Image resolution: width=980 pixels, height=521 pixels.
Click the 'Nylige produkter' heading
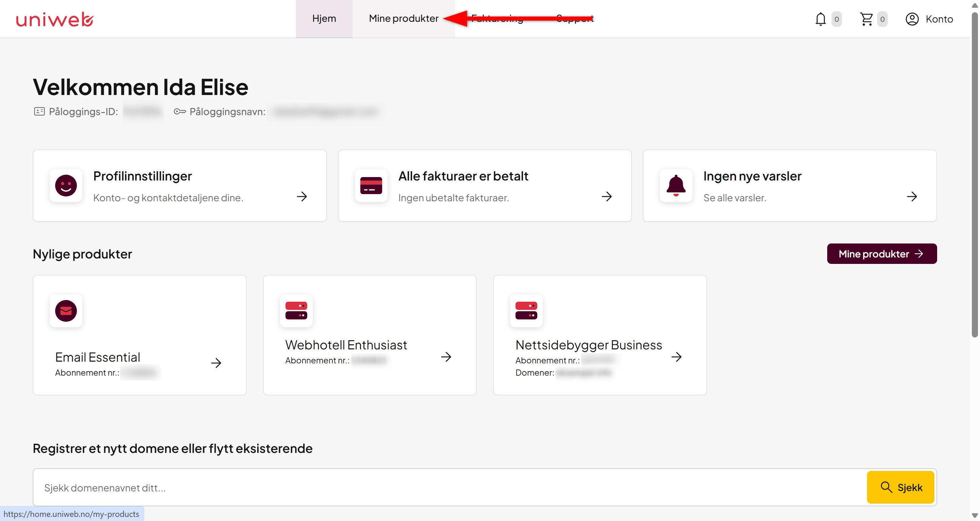tap(82, 254)
